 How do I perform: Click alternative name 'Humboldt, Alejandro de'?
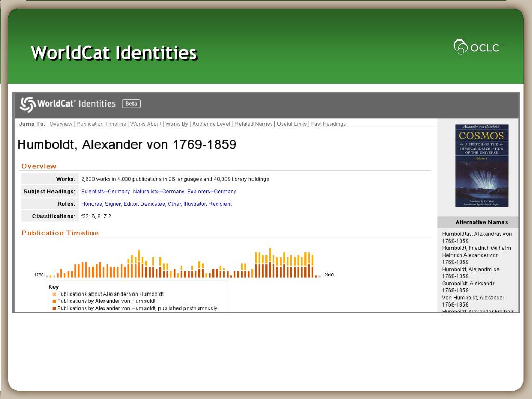[470, 269]
